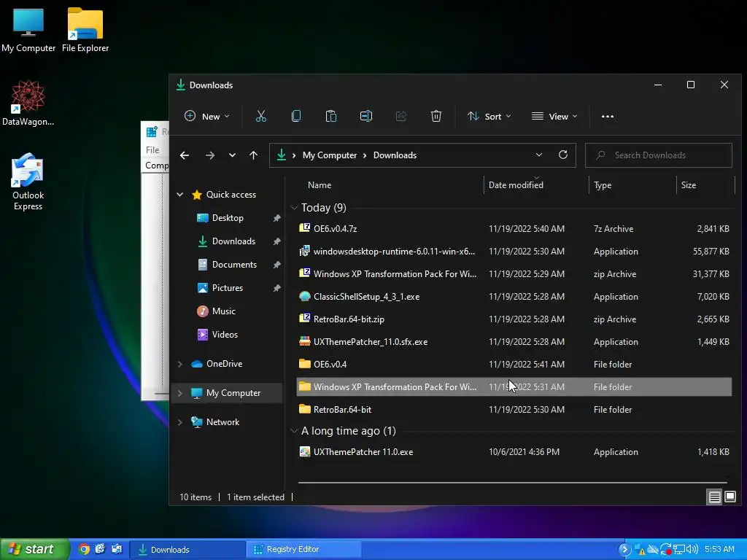This screenshot has height=560, width=747.
Task: Click the Share icon in toolbar
Action: click(401, 116)
